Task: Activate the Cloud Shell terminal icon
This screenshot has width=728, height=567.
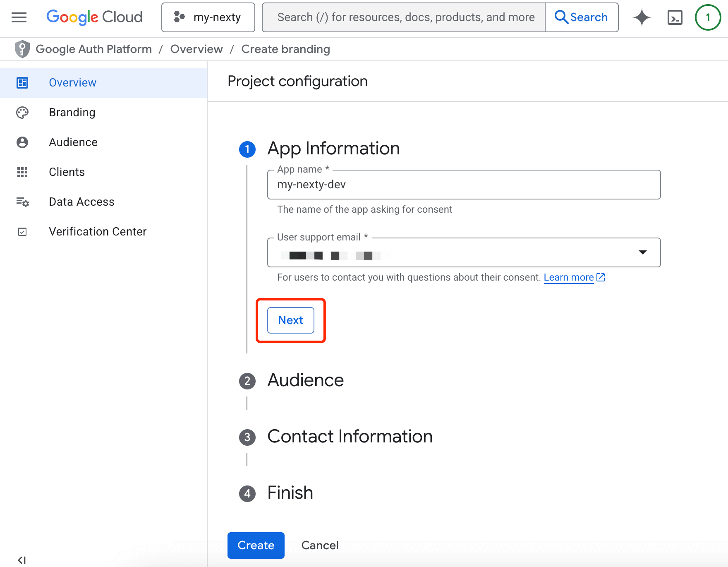Action: [675, 17]
